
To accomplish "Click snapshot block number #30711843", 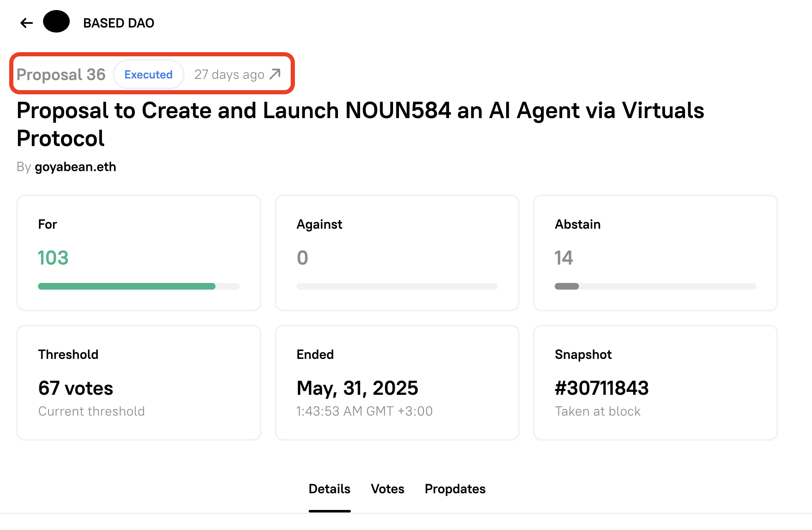I will click(602, 388).
